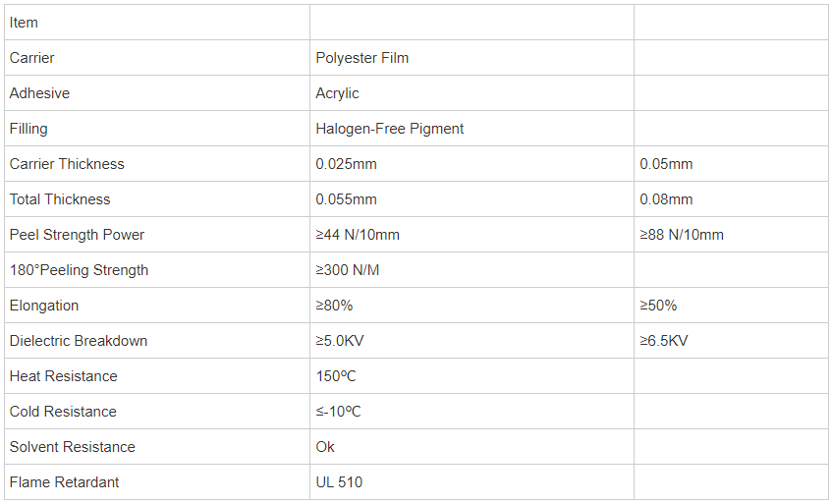This screenshot has height=504, width=832.
Task: Click the UL 510 flame retardant value
Action: [x=339, y=481]
